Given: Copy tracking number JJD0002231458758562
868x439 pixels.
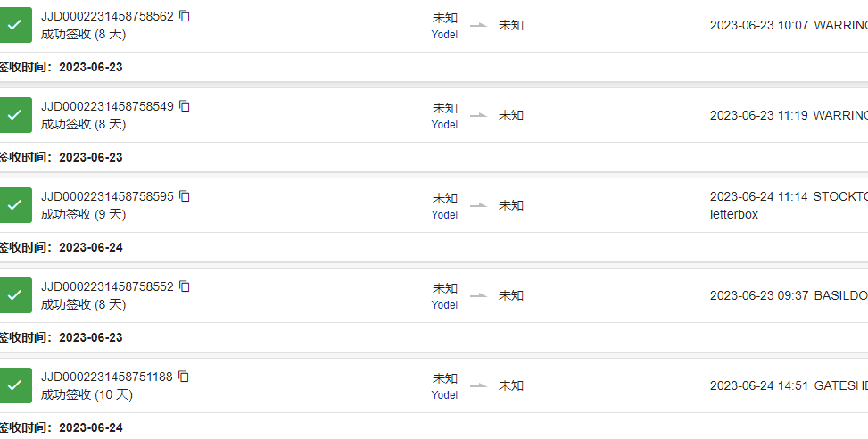Looking at the screenshot, I should pos(185,16).
